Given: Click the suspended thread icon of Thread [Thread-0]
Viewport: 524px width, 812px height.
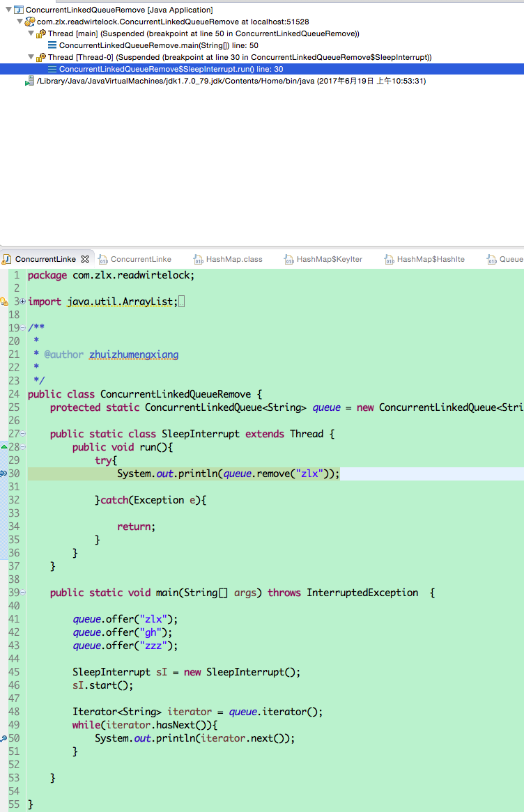Looking at the screenshot, I should (x=41, y=58).
